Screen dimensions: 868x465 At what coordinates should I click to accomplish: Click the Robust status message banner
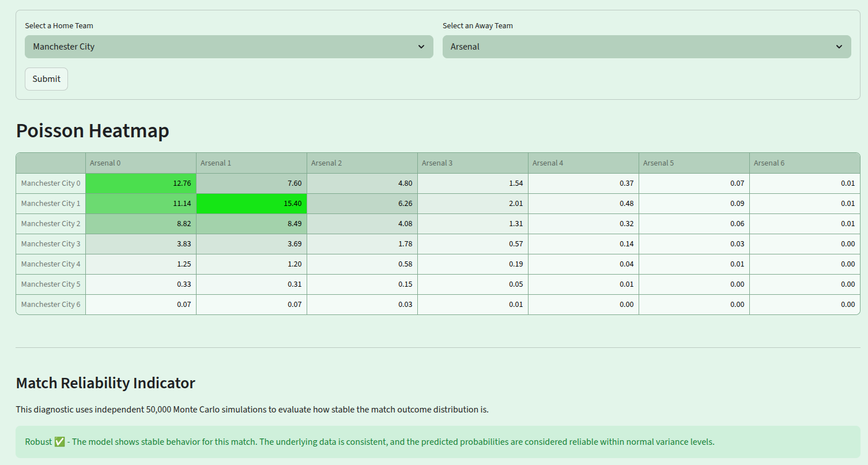pos(438,442)
